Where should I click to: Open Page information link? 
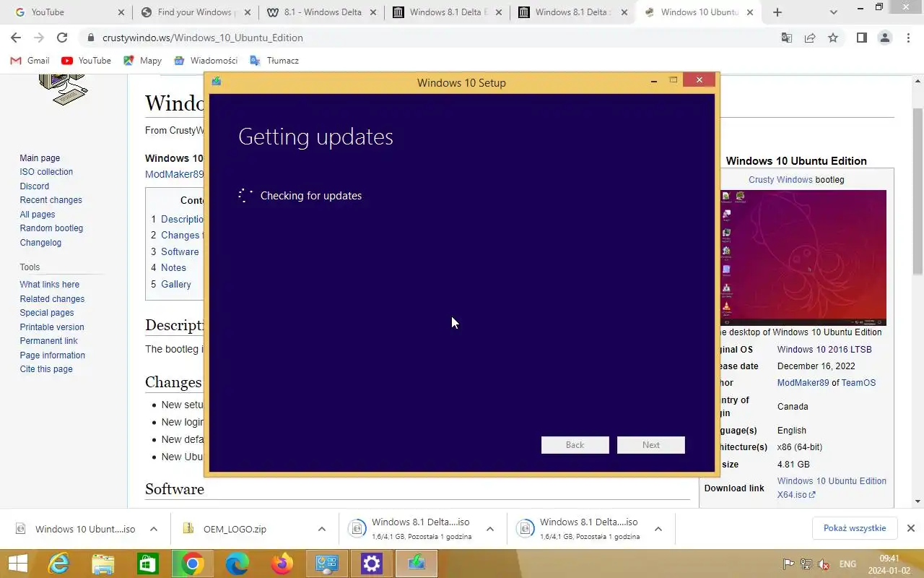(53, 355)
